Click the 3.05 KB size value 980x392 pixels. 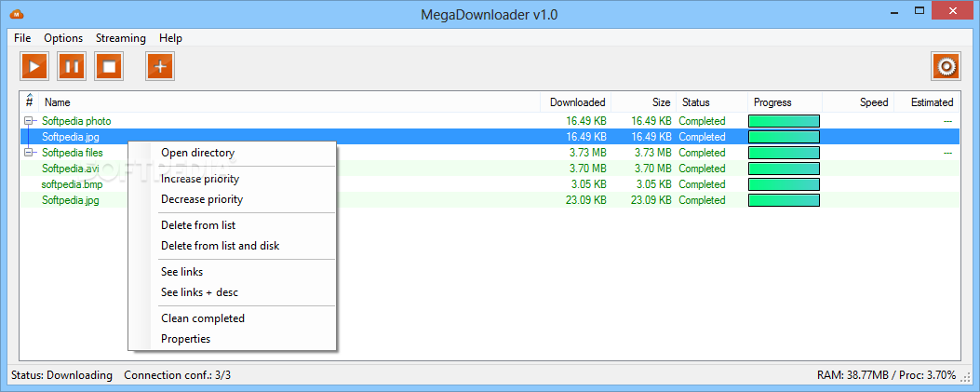pyautogui.click(x=651, y=184)
